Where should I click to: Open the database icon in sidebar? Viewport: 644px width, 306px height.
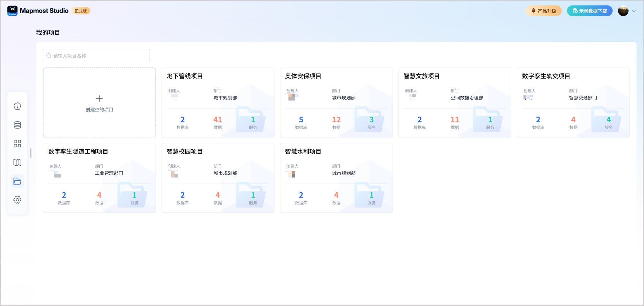17,125
